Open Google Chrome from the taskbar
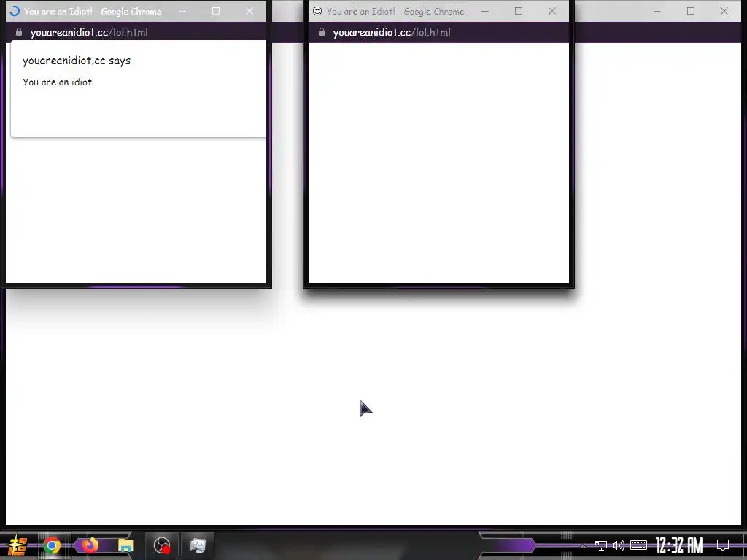747x560 pixels. [x=52, y=545]
